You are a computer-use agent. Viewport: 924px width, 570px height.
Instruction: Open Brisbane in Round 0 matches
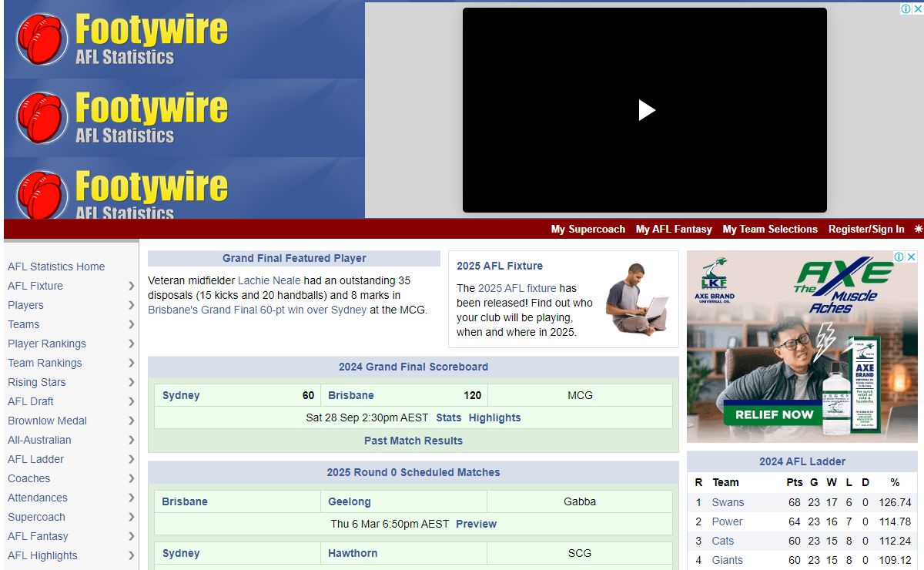point(185,501)
